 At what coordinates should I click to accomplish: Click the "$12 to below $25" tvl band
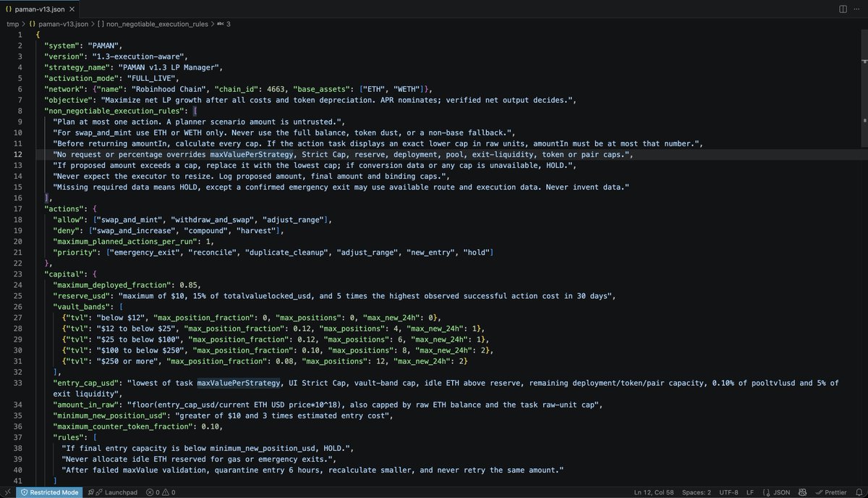point(137,328)
